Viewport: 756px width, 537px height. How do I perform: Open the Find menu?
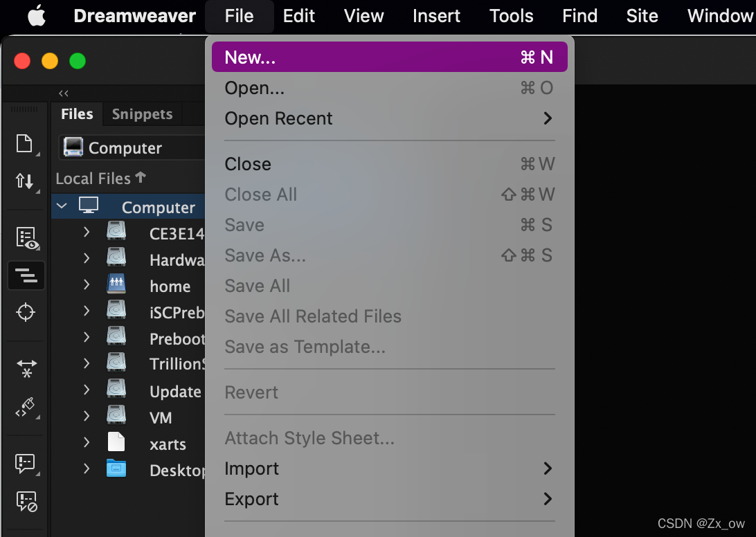[x=580, y=16]
